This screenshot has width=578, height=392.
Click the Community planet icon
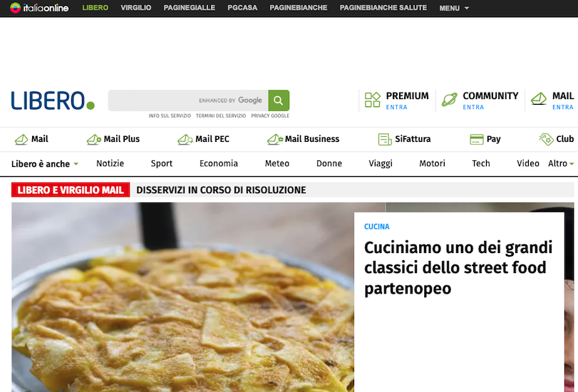point(449,100)
